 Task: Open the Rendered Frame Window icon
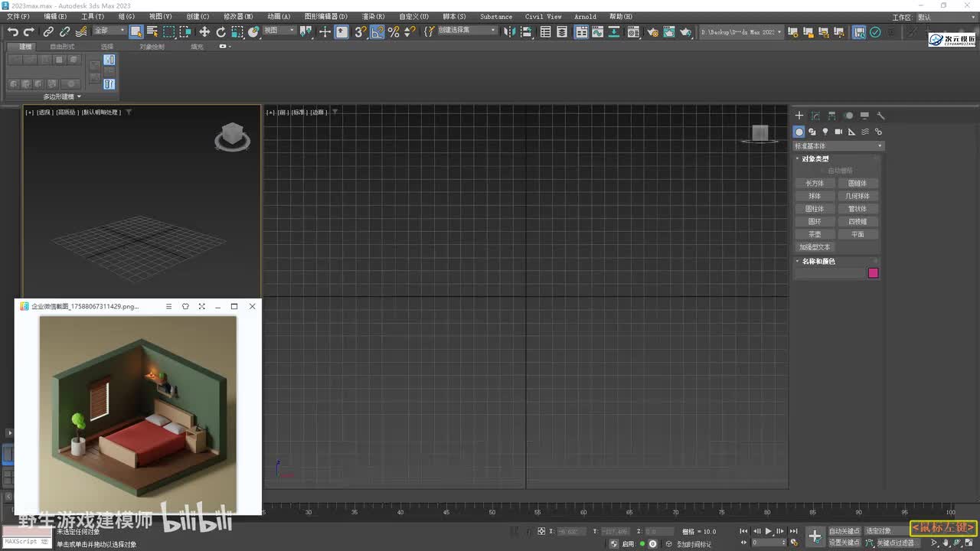click(x=669, y=31)
